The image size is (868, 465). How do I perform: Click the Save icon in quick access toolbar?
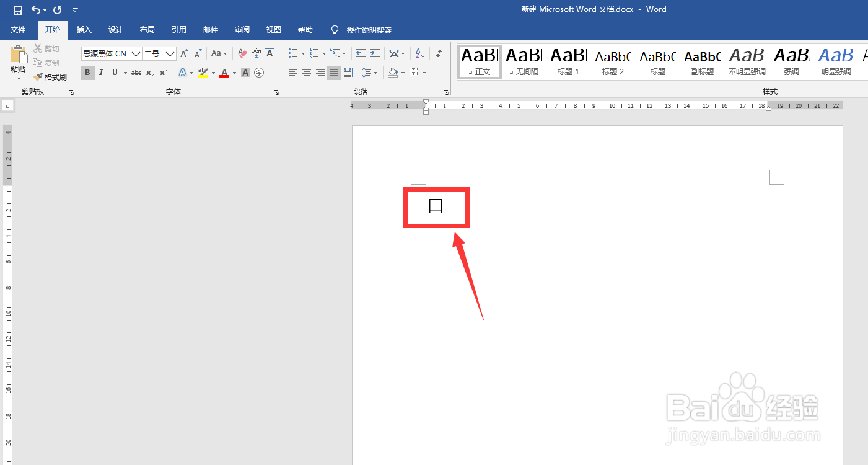coord(18,10)
